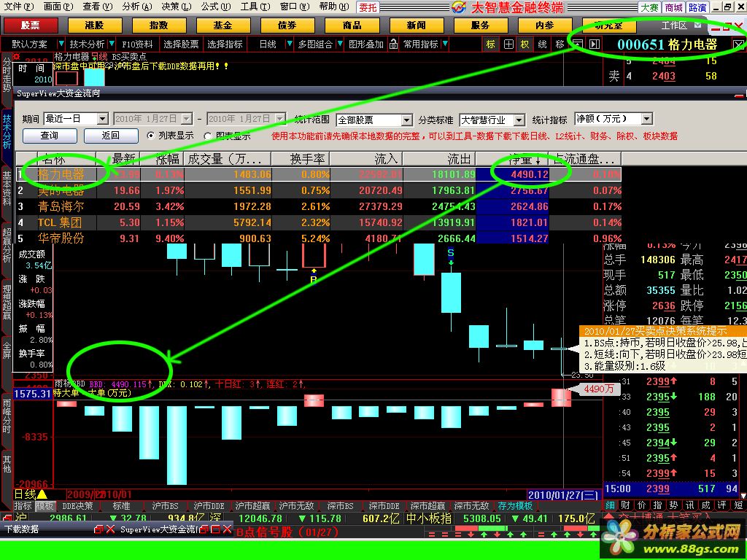The image size is (747, 560).
Task: Open the 分析(A) menu
Action: (x=136, y=7)
